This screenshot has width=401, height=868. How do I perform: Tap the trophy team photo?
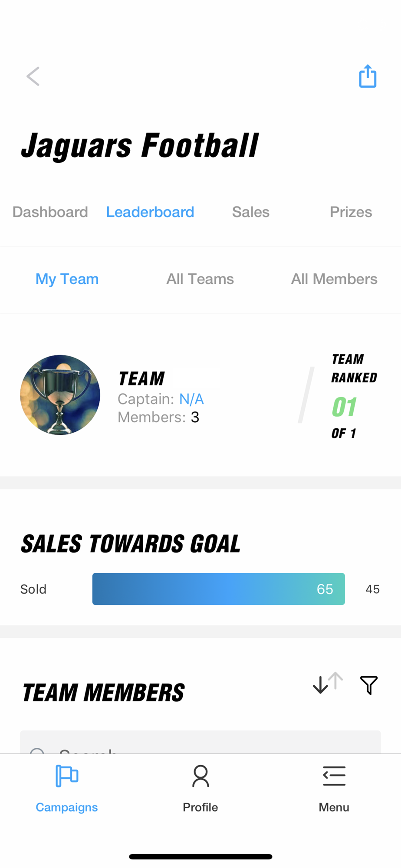[x=60, y=395]
